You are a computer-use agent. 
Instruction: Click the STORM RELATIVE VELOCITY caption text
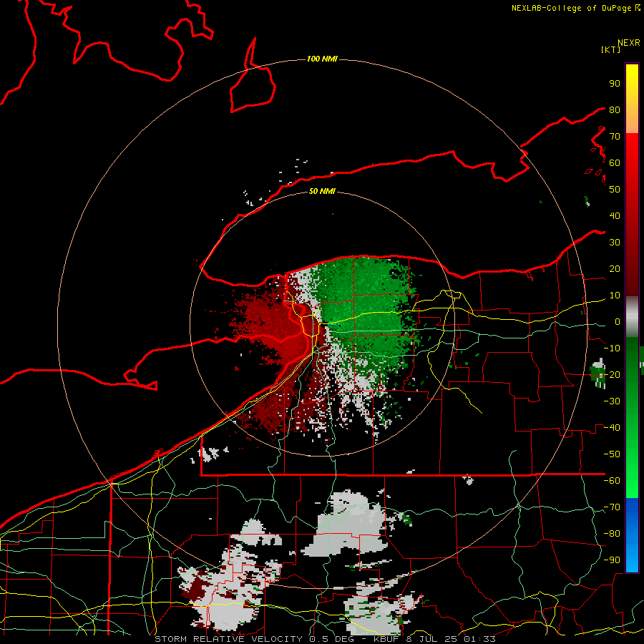click(228, 639)
